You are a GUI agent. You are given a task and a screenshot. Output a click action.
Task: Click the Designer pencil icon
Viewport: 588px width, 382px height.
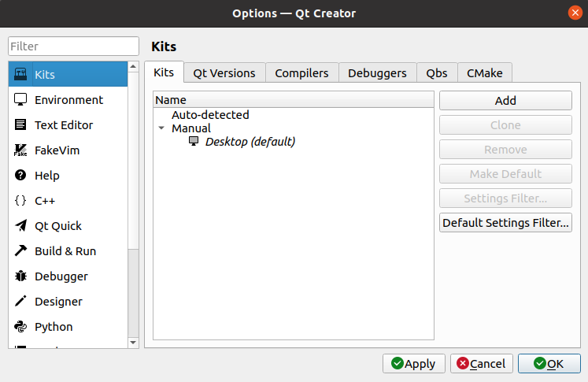tap(20, 301)
